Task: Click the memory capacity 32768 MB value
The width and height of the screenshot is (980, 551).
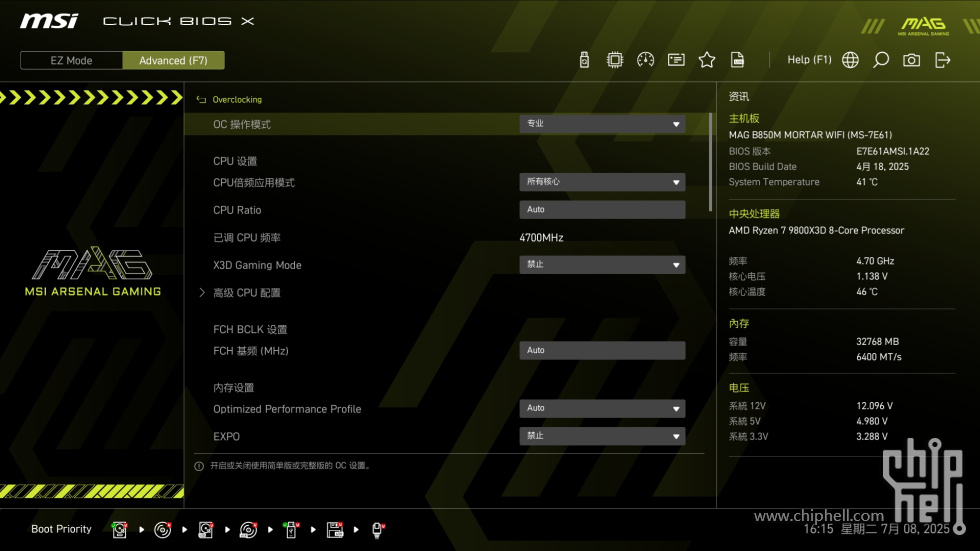Action: click(878, 342)
